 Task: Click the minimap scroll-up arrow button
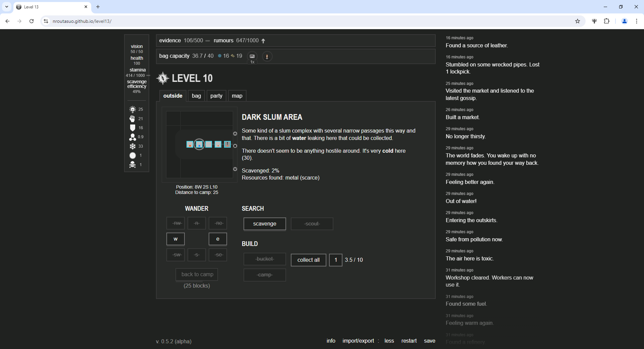point(235,134)
